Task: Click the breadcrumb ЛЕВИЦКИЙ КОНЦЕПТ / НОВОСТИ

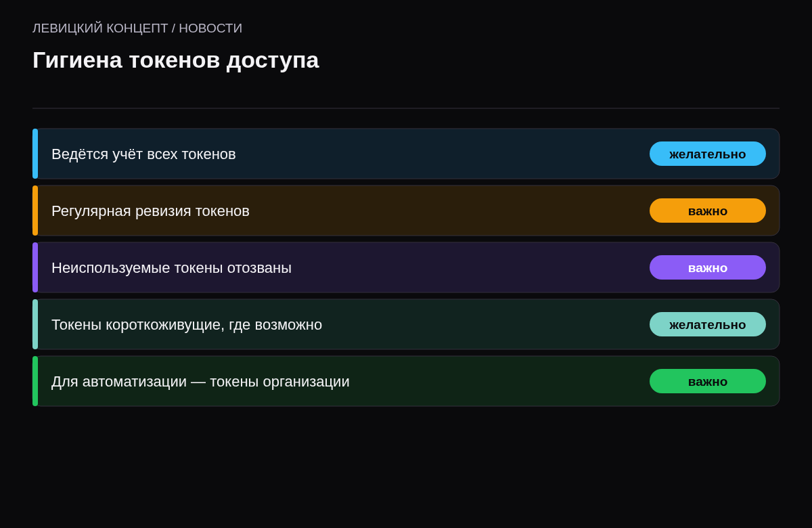Action: tap(137, 28)
